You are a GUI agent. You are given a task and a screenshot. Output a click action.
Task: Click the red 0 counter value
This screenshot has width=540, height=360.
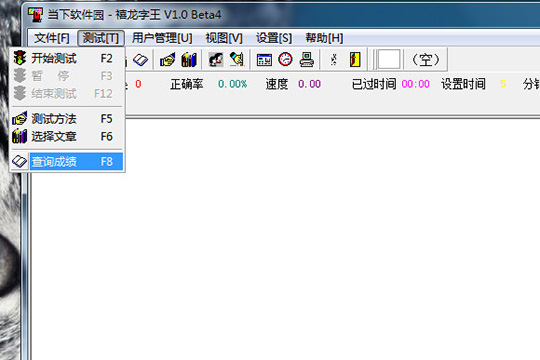pyautogui.click(x=138, y=84)
